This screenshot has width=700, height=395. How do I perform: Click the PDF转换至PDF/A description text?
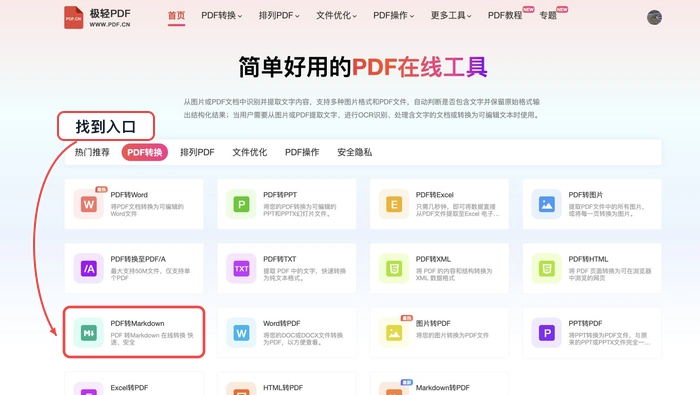coord(150,274)
